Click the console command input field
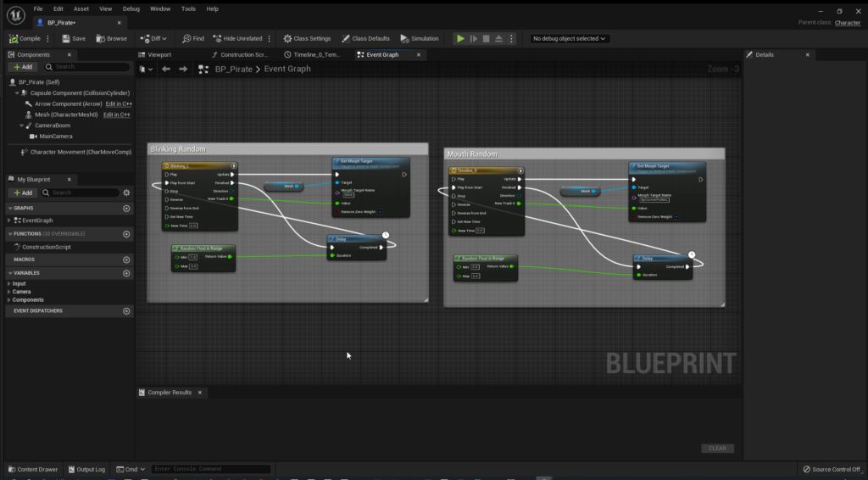The width and height of the screenshot is (868, 480). (x=211, y=469)
